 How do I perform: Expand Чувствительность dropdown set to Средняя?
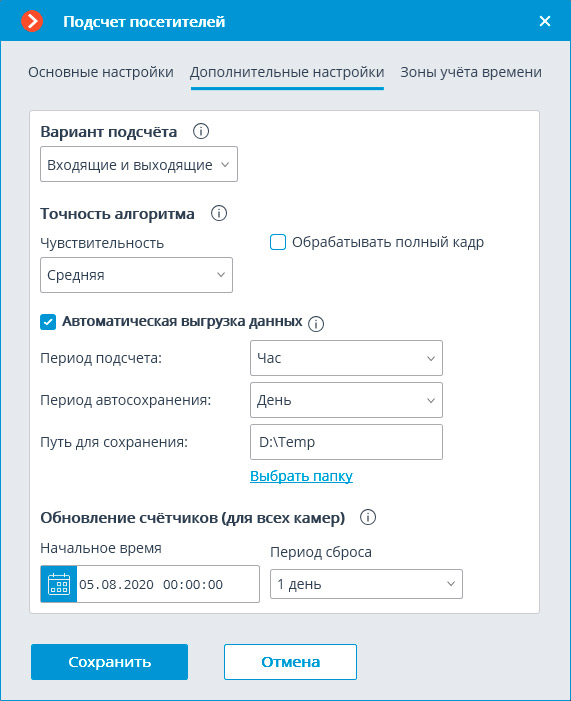point(136,275)
